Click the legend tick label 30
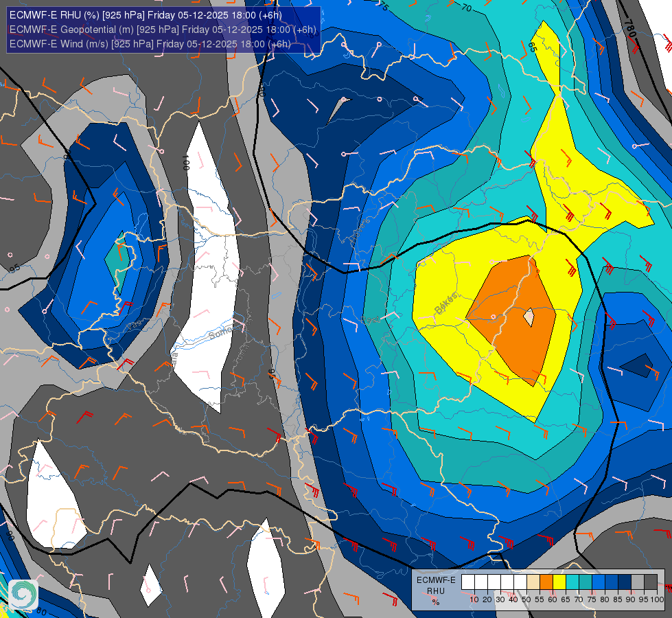672x618 pixels. 500,599
